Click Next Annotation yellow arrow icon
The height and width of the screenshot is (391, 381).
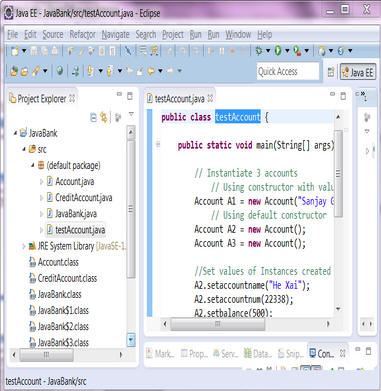click(x=90, y=71)
